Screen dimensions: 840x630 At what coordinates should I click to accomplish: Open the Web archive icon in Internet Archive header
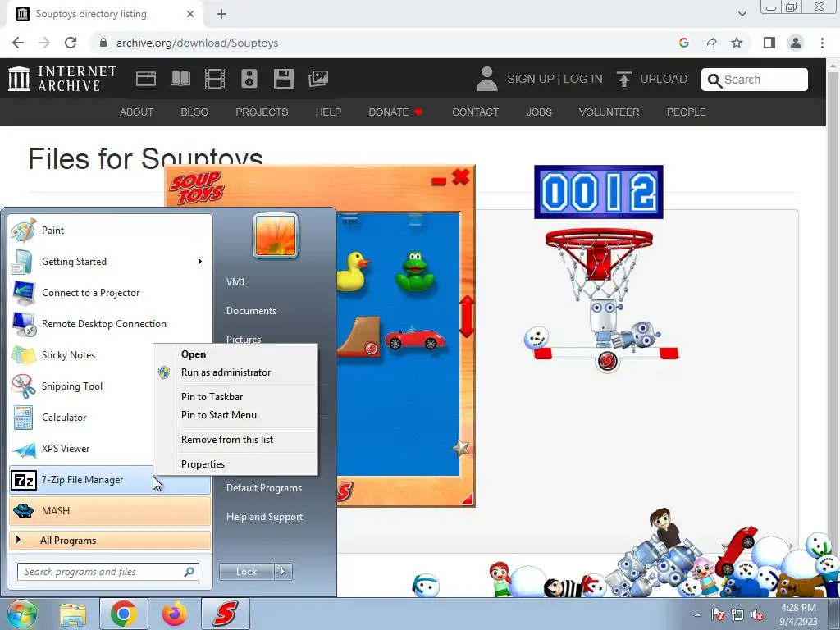click(146, 79)
